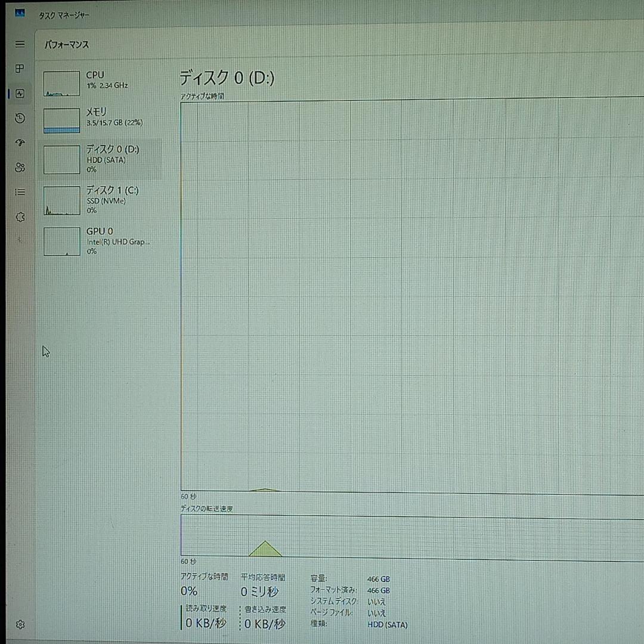Click the 容量 466 GB value

378,579
